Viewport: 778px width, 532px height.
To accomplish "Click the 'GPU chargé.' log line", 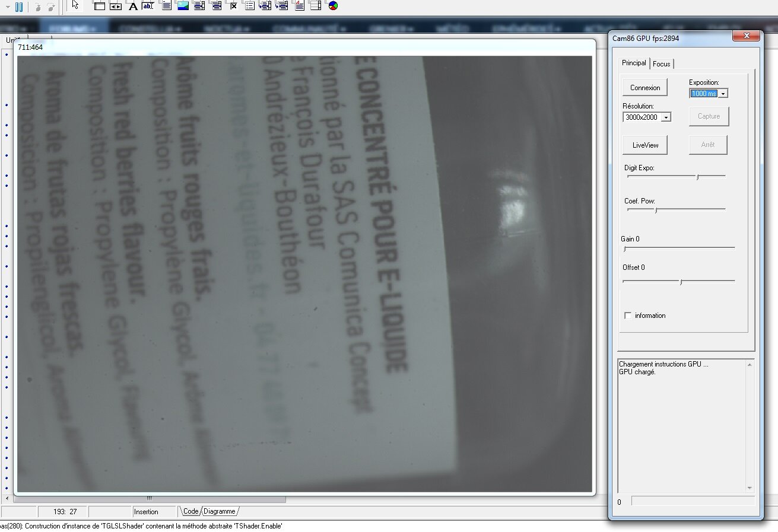I will click(x=637, y=372).
